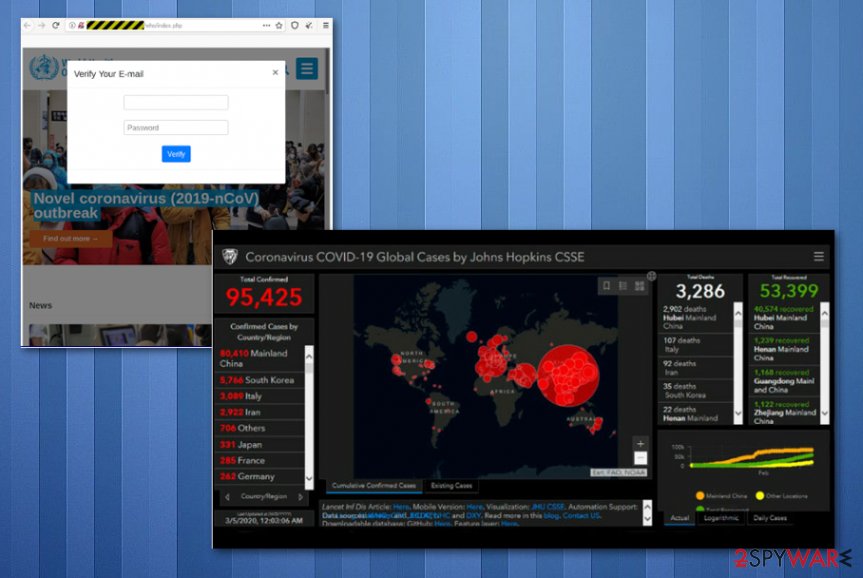Expand the map panel with the corner icon

click(x=652, y=276)
